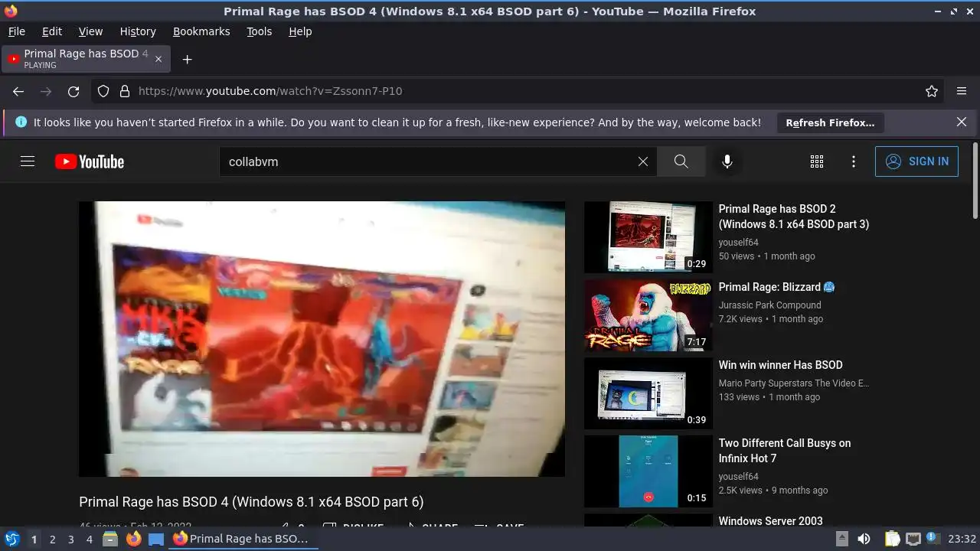Go back one page in Firefox
Viewport: 980px width, 551px height.
18,91
